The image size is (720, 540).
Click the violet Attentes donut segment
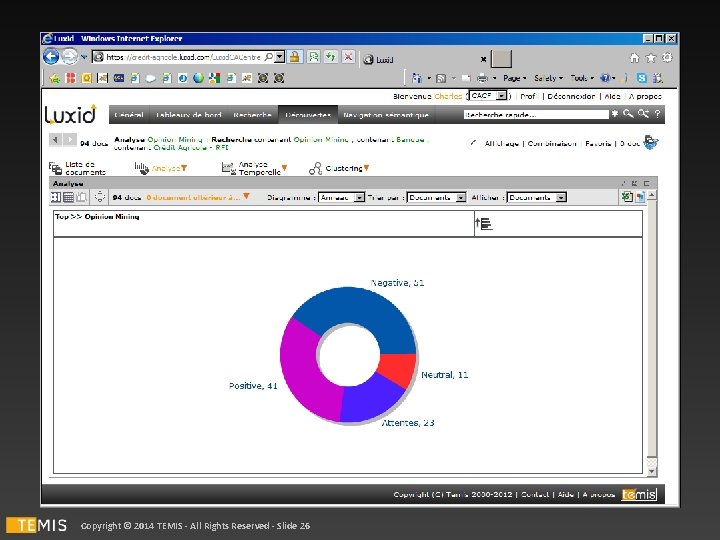[x=370, y=399]
